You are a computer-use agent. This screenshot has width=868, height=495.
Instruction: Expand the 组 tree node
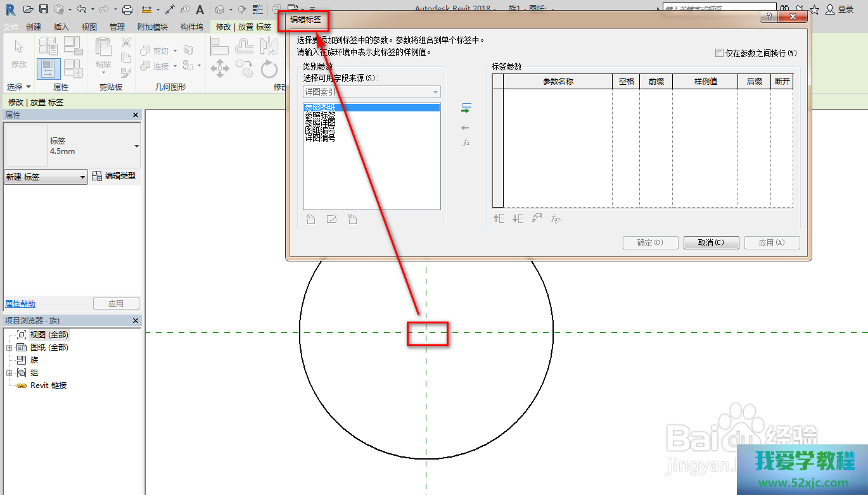pyautogui.click(x=10, y=373)
